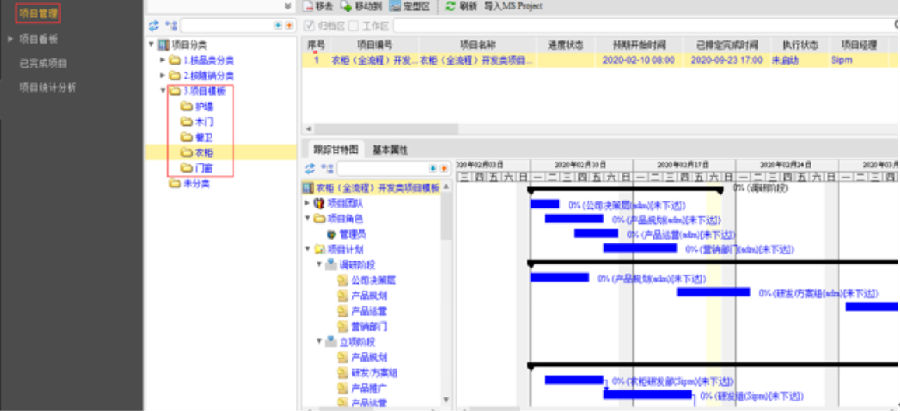Switch to the 基本属性 tab

coord(390,149)
